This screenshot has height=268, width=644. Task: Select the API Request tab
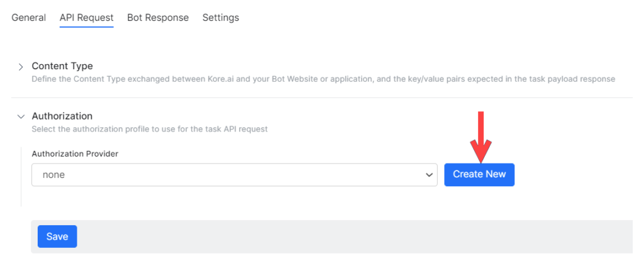86,18
